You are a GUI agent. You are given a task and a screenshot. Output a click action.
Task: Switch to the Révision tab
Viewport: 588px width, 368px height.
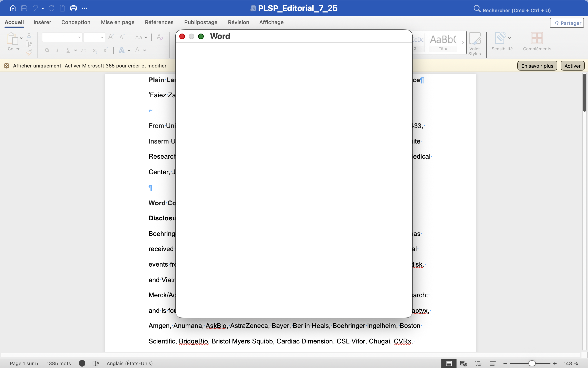(238, 22)
